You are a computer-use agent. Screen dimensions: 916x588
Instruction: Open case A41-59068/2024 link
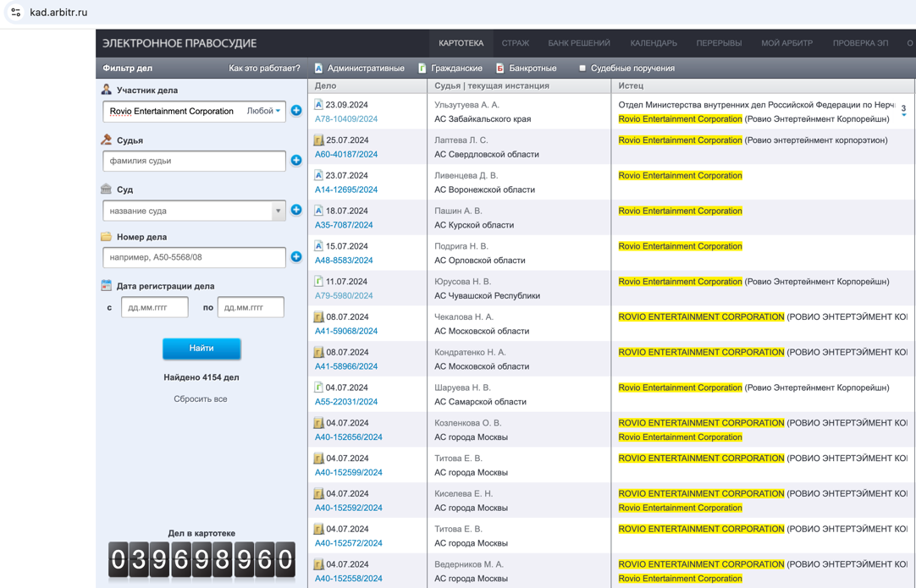pos(346,331)
